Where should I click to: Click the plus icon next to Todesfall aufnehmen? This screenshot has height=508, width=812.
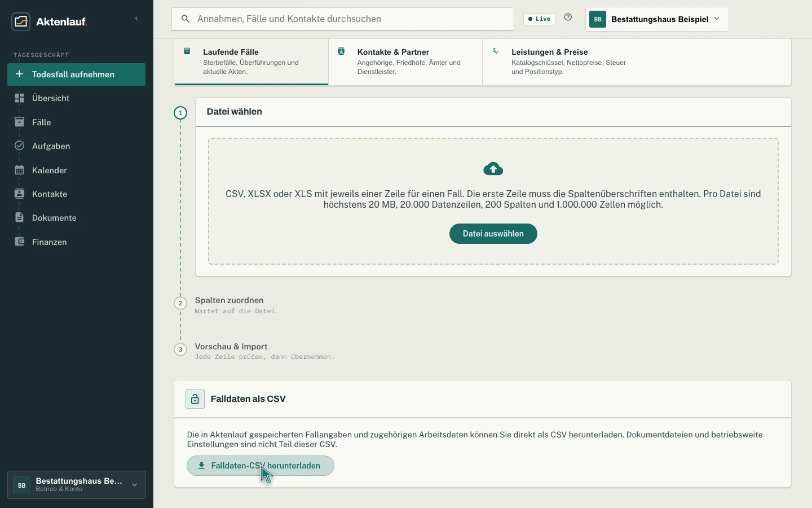(x=20, y=74)
